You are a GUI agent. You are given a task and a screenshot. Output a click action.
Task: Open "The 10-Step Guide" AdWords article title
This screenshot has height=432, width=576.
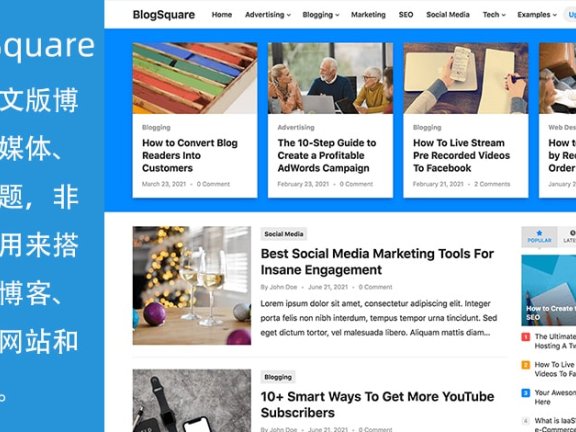(327, 155)
